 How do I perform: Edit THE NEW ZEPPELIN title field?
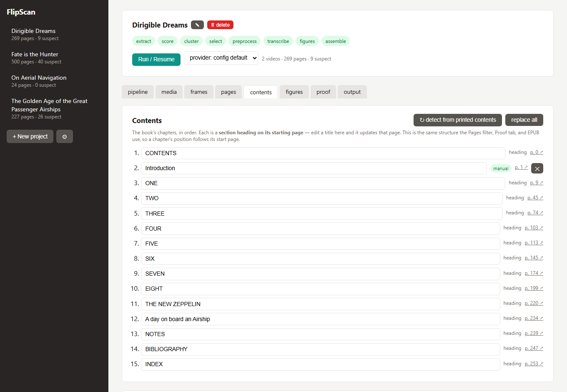320,304
